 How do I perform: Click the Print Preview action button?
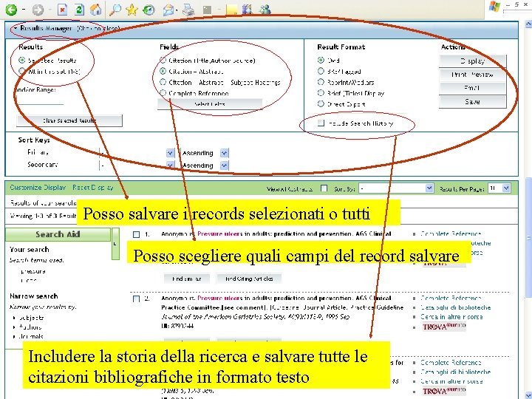point(472,75)
